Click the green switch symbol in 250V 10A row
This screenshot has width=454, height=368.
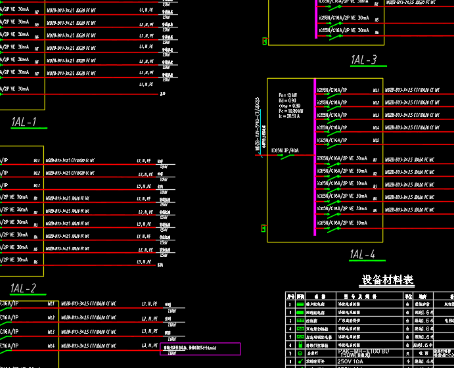click(x=300, y=361)
